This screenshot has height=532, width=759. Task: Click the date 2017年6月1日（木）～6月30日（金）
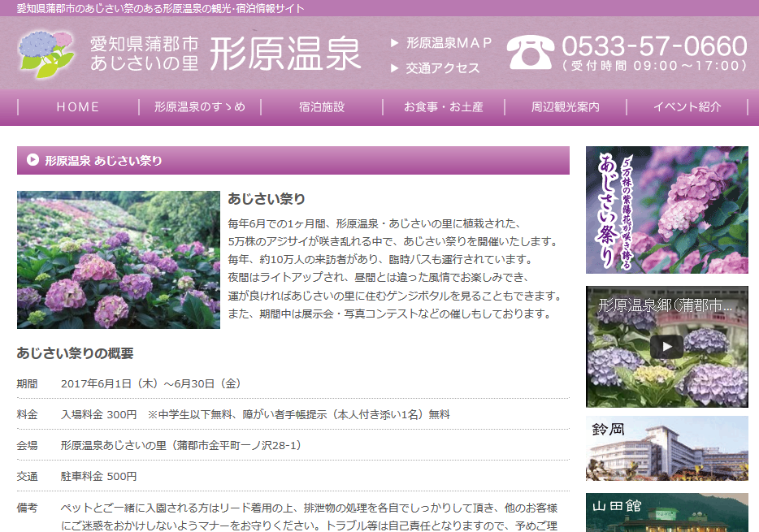tap(150, 383)
